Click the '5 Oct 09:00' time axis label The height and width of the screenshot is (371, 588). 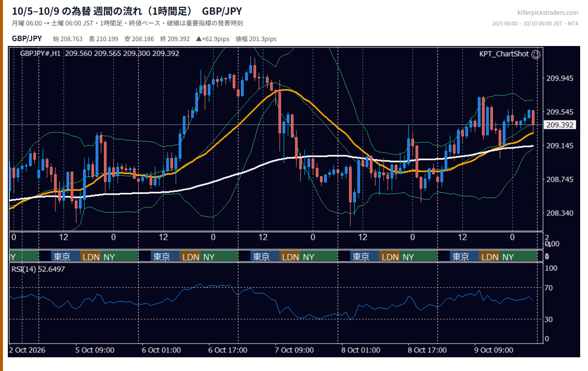pos(95,350)
